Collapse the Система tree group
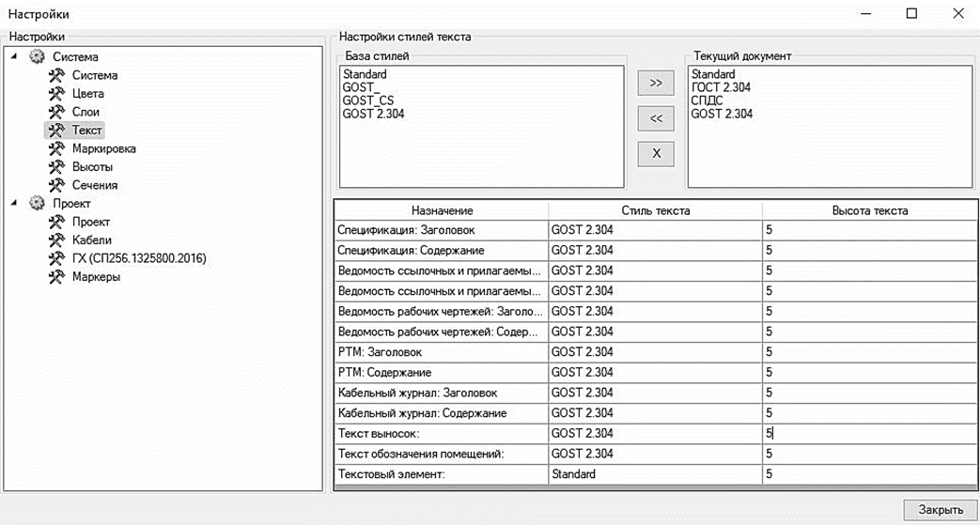 click(15, 57)
